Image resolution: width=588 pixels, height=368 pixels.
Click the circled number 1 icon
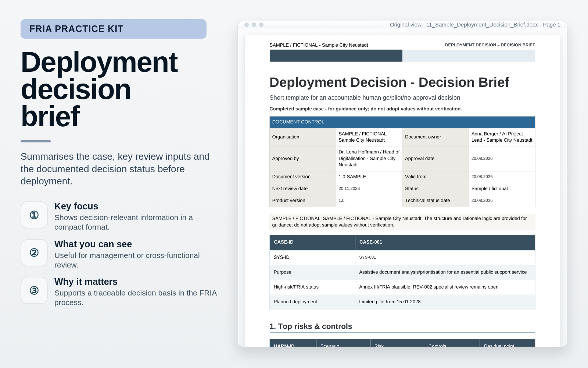34,215
